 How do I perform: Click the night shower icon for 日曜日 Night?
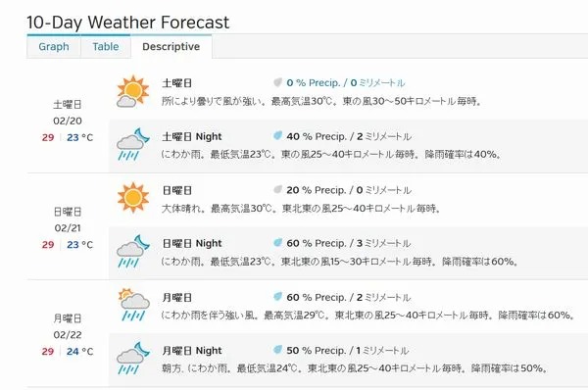coord(132,251)
